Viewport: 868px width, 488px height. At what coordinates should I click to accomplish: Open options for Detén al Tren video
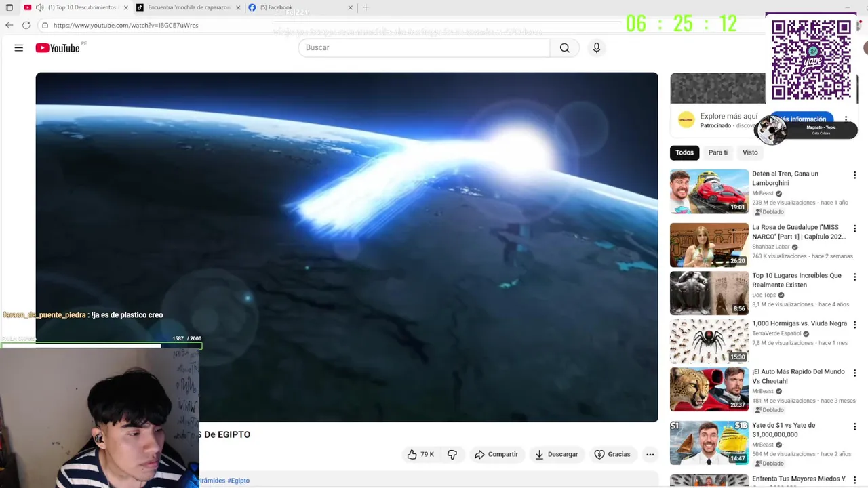pos(854,175)
